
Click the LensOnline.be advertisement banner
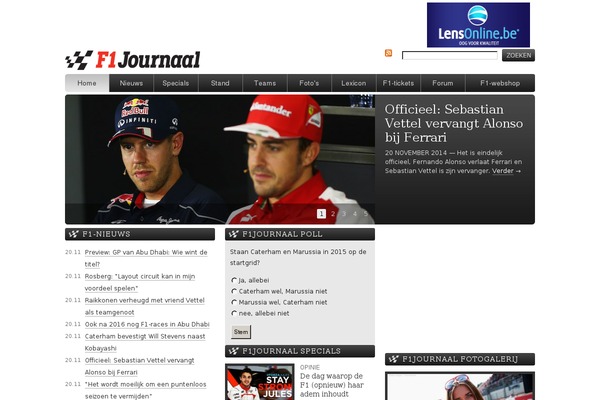click(x=478, y=25)
